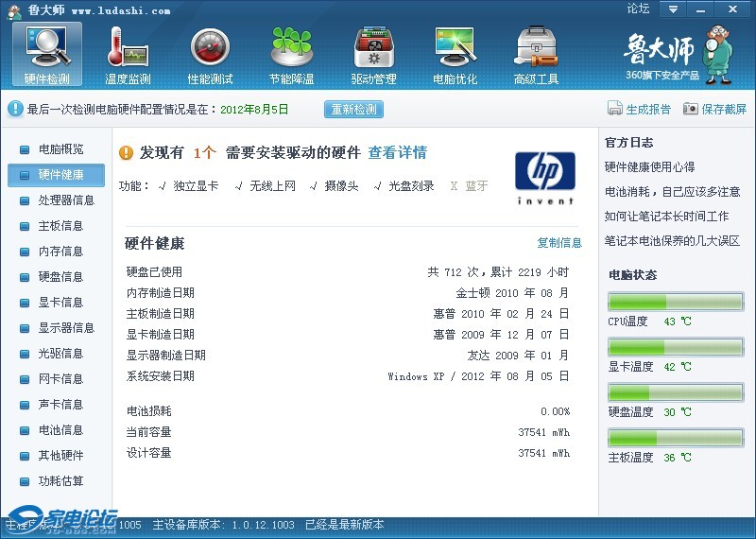Click the 生成报告 generate report icon

coord(615,109)
